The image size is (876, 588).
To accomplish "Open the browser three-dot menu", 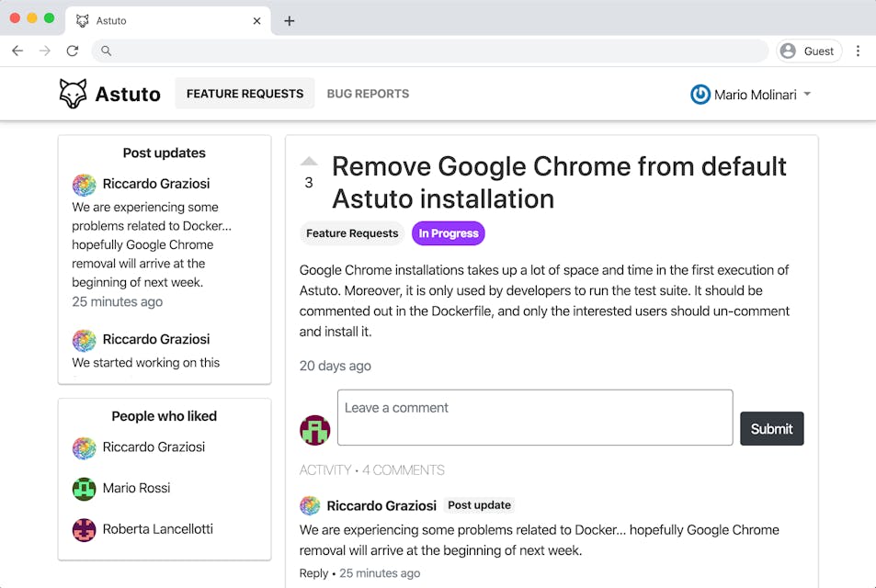I will click(x=858, y=51).
